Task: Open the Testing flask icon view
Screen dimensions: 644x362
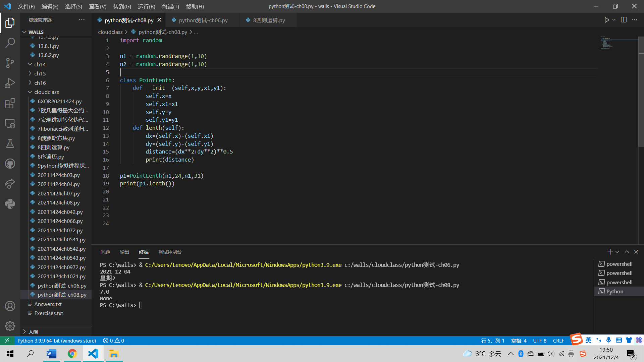Action: tap(10, 143)
